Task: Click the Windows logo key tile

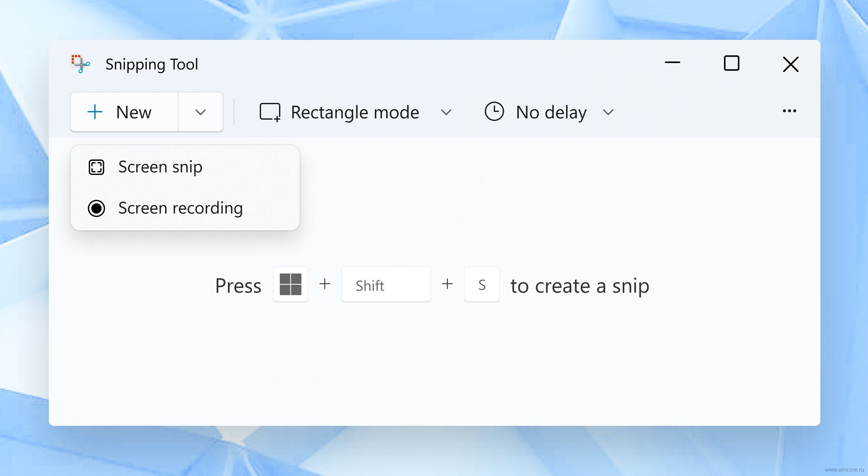Action: pyautogui.click(x=290, y=284)
